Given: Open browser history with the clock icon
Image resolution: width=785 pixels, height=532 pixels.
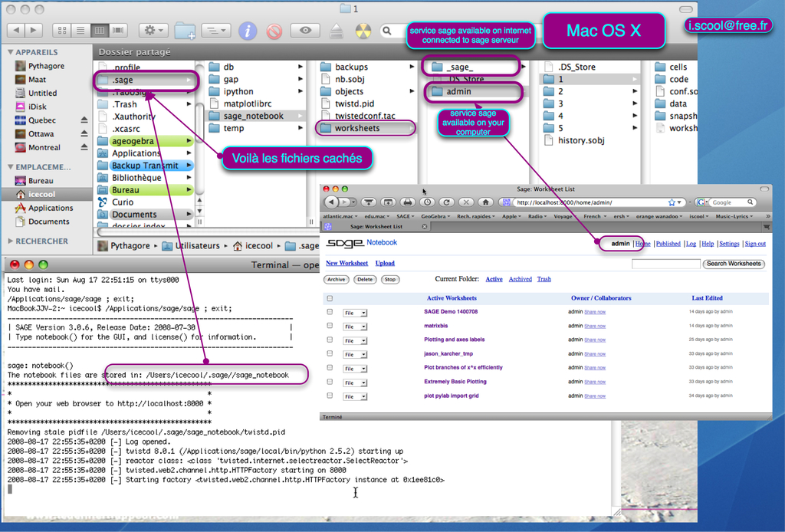Looking at the screenshot, I should (x=427, y=202).
